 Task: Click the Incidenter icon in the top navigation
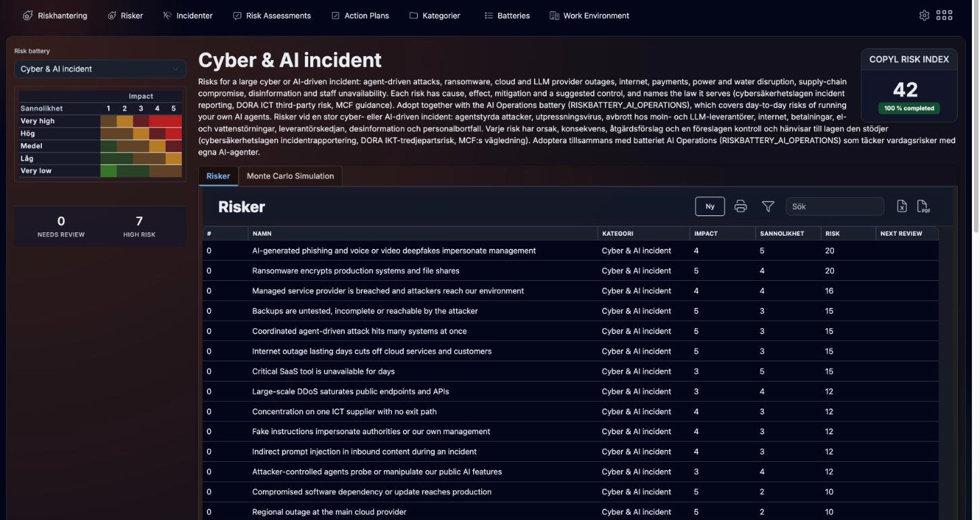(x=167, y=16)
